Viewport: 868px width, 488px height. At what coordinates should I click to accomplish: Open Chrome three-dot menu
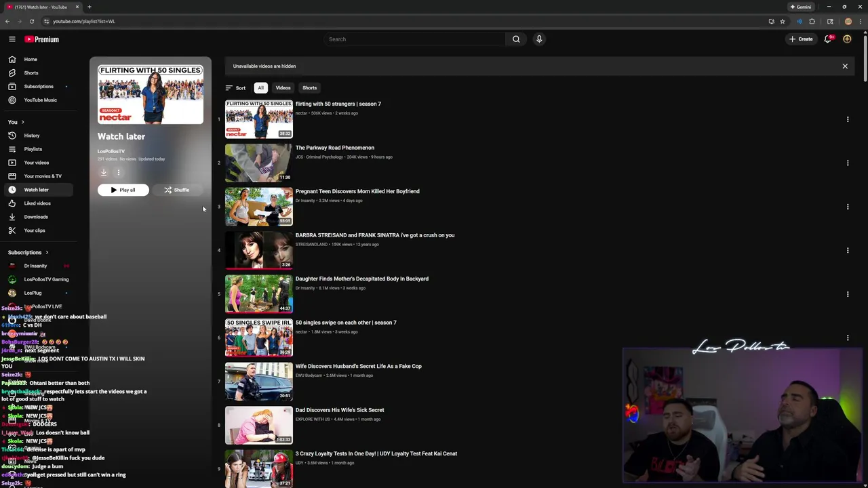click(861, 21)
